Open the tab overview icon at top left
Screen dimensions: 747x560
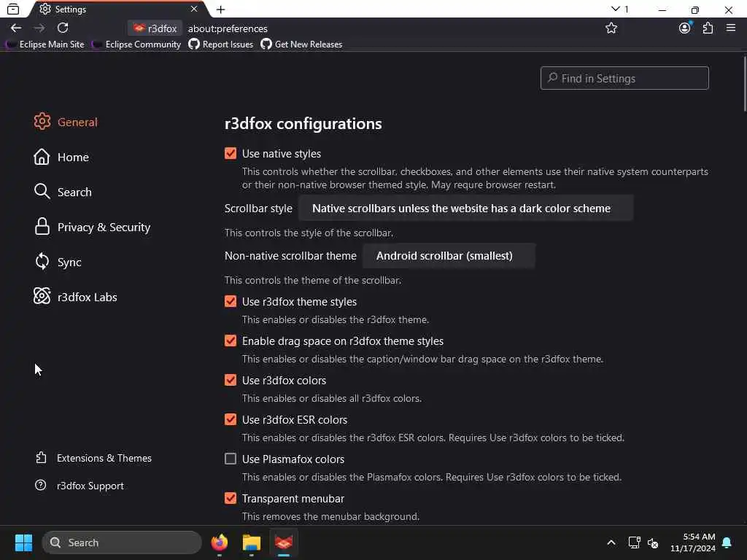point(13,9)
